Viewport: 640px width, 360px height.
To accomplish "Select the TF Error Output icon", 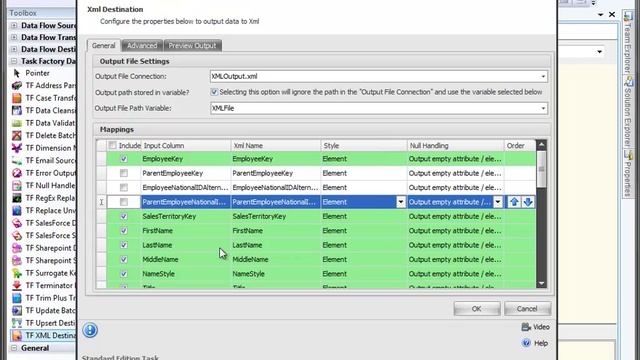I will coord(17,173).
